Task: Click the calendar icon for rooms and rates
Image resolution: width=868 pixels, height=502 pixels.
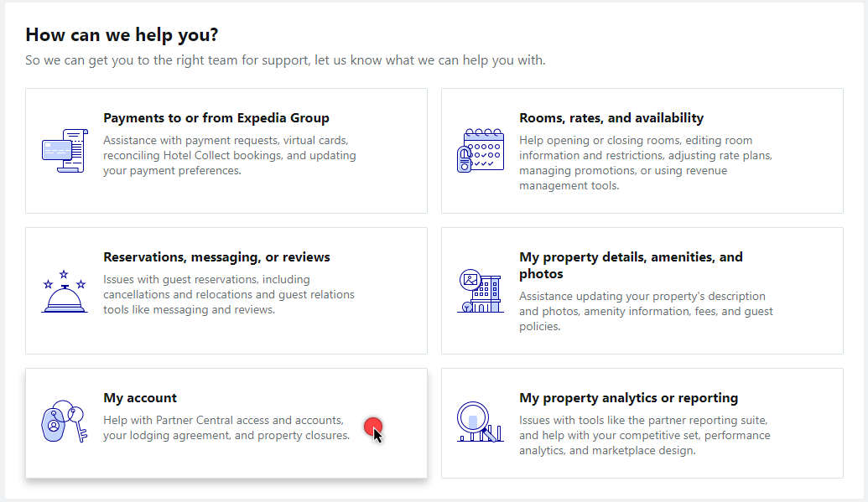Action: click(481, 151)
